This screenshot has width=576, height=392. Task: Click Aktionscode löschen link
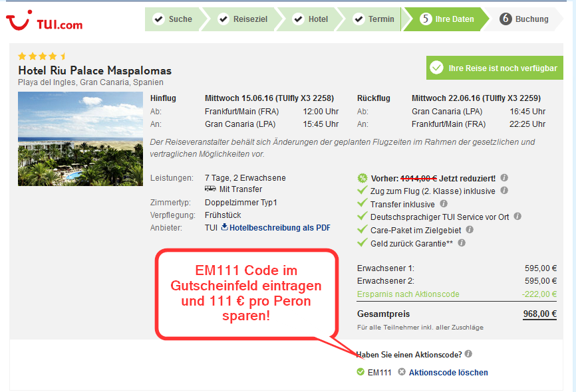[448, 373]
